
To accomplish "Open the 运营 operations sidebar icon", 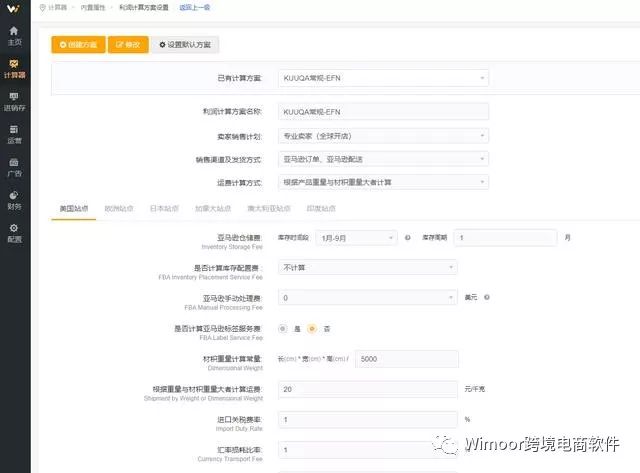I will [14, 135].
